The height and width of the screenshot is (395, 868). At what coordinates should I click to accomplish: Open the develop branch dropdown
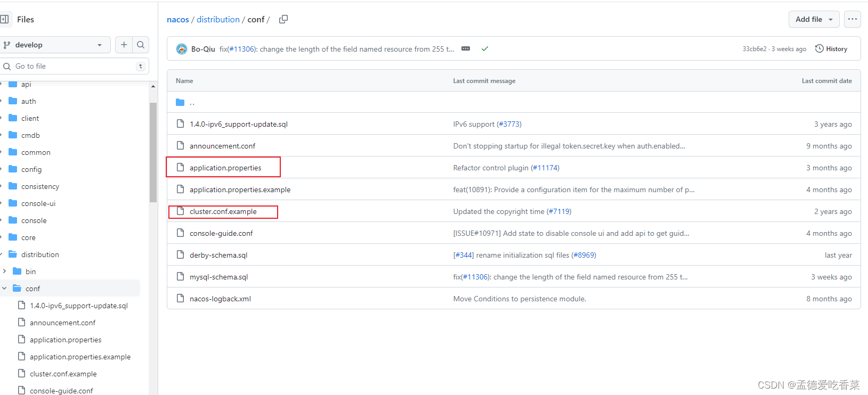pyautogui.click(x=54, y=45)
